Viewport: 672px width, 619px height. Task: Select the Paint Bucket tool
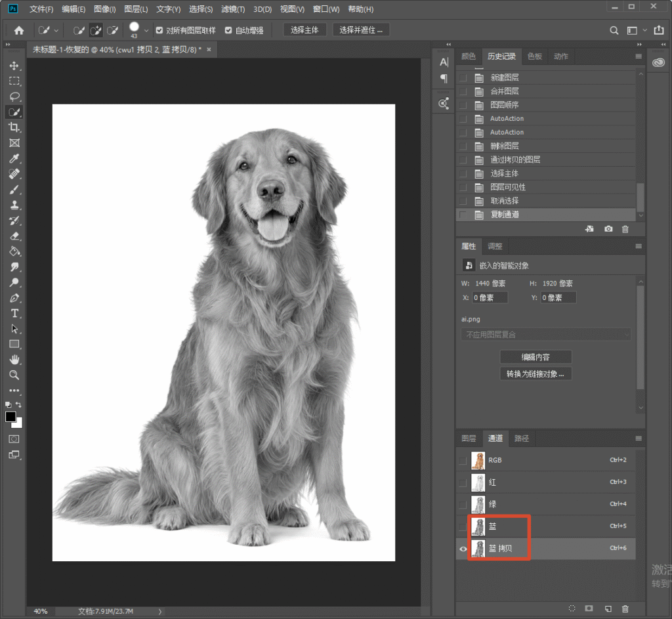(14, 251)
